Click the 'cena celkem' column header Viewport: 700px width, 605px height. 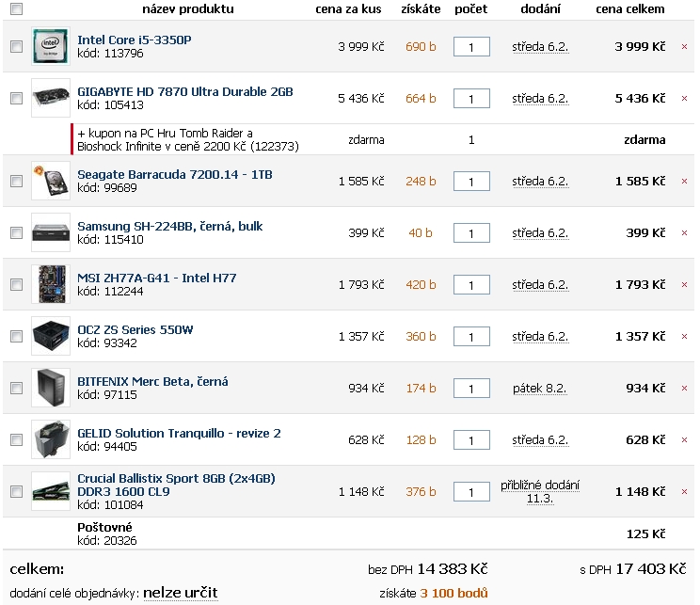click(x=630, y=8)
